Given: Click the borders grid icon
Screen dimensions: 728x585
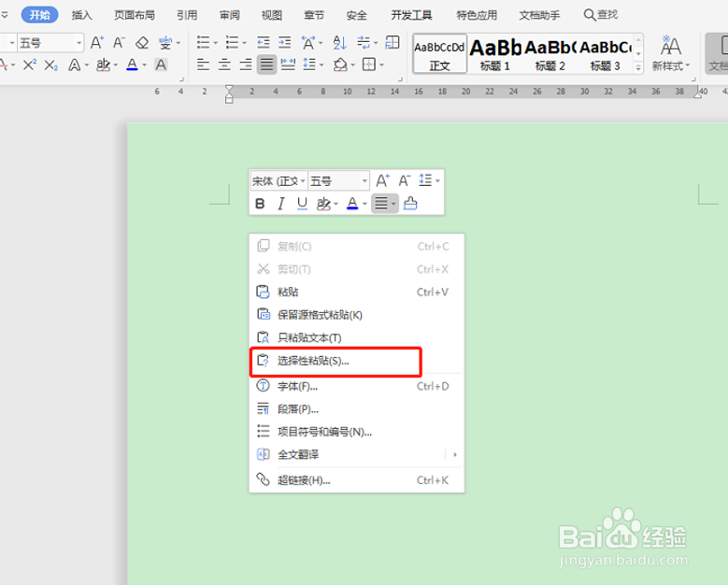Looking at the screenshot, I should tap(369, 64).
